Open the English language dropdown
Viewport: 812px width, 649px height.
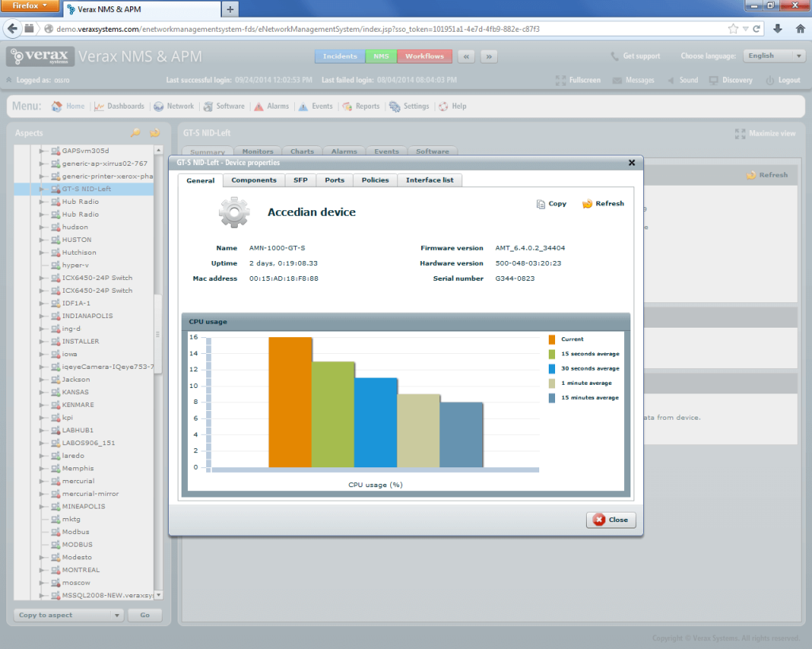coord(774,56)
